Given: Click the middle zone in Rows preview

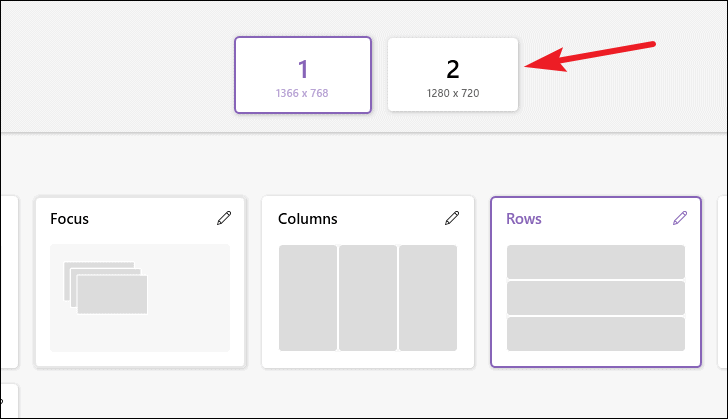Looking at the screenshot, I should 596,298.
